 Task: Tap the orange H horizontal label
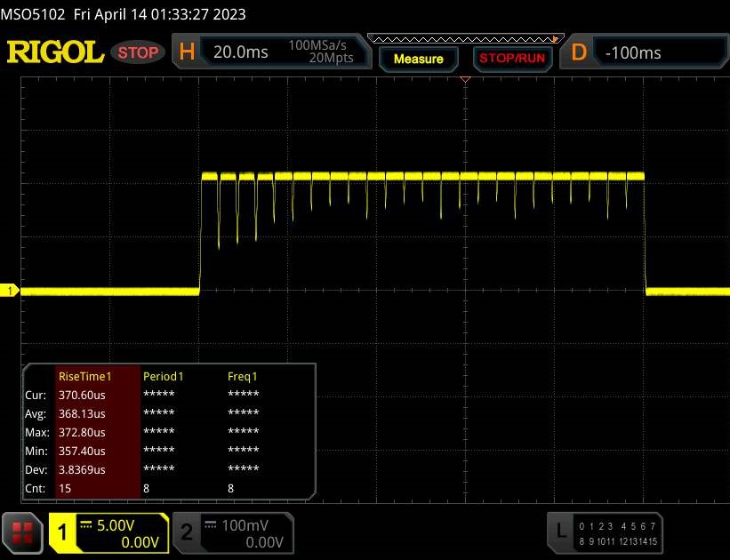(x=188, y=52)
